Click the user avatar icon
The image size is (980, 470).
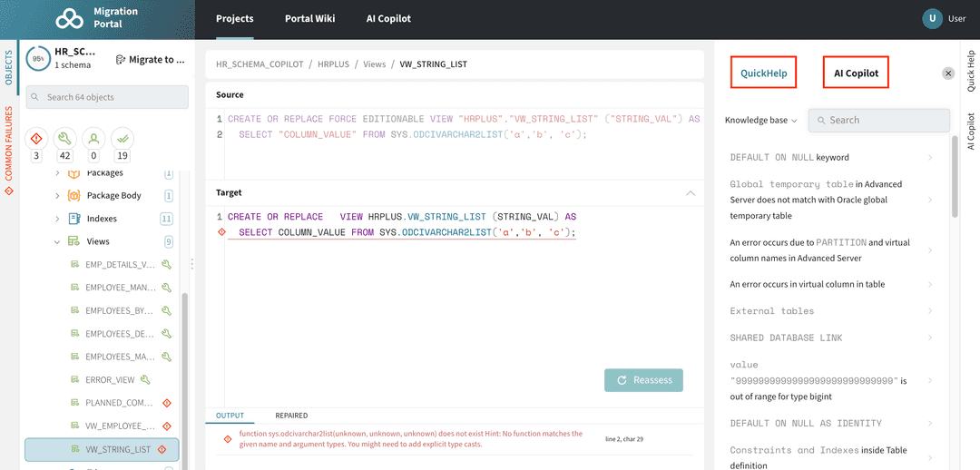932,18
